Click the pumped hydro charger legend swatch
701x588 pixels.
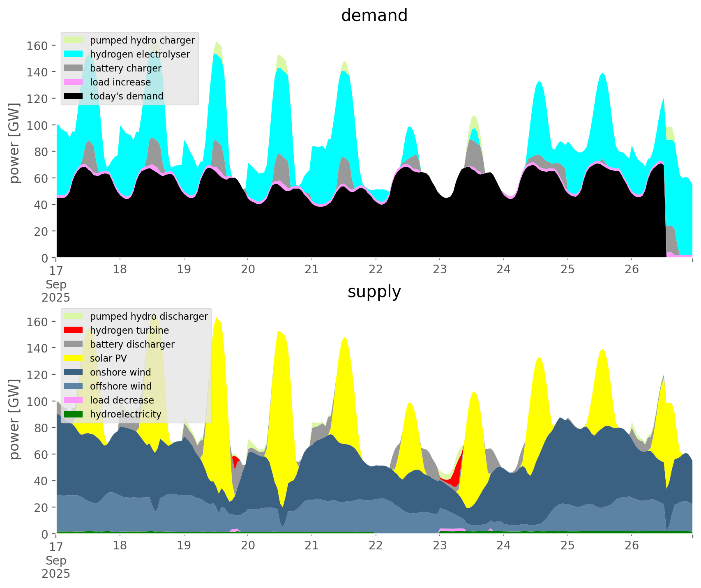[x=74, y=40]
